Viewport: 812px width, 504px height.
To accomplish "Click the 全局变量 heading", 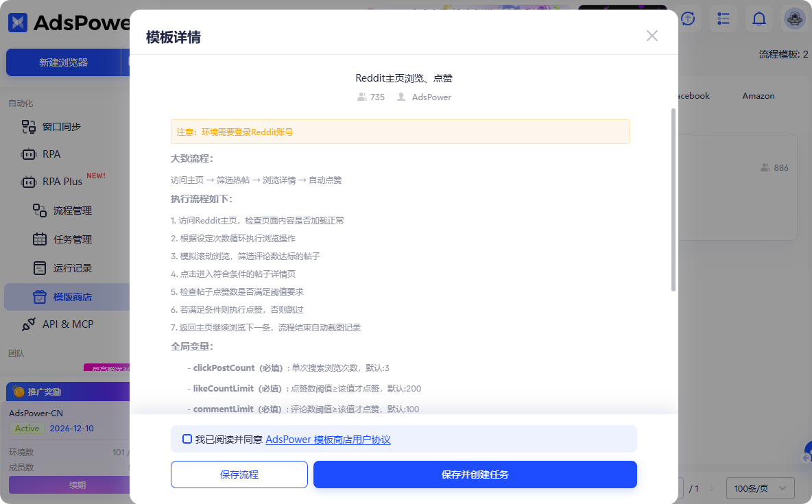I will coord(192,346).
